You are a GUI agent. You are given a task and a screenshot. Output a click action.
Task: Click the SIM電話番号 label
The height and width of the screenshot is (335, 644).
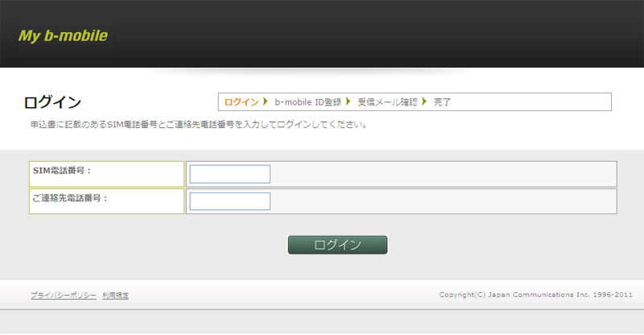click(62, 171)
